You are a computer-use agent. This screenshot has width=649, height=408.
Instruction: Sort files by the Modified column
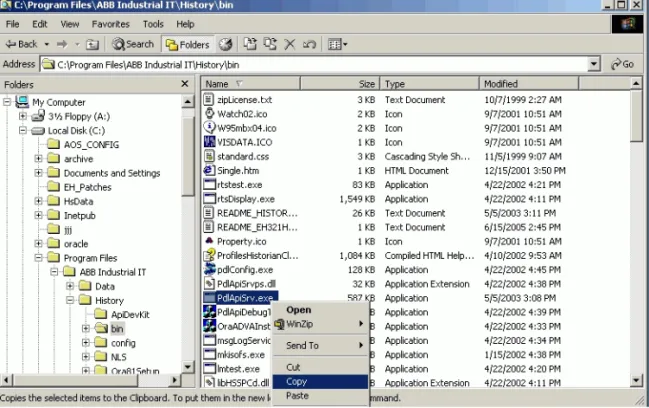click(529, 84)
